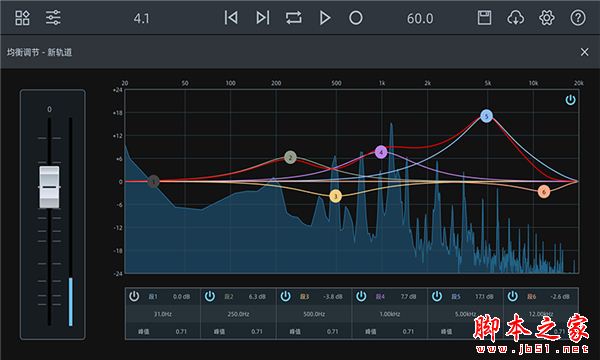Click band 2 gain 6.3 dB
Image resolution: width=600 pixels, height=360 pixels.
coord(257,296)
